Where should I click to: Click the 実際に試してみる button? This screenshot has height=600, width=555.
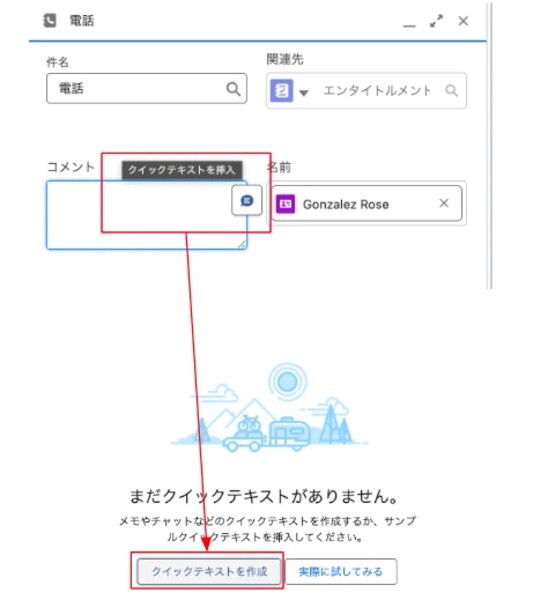(x=341, y=572)
